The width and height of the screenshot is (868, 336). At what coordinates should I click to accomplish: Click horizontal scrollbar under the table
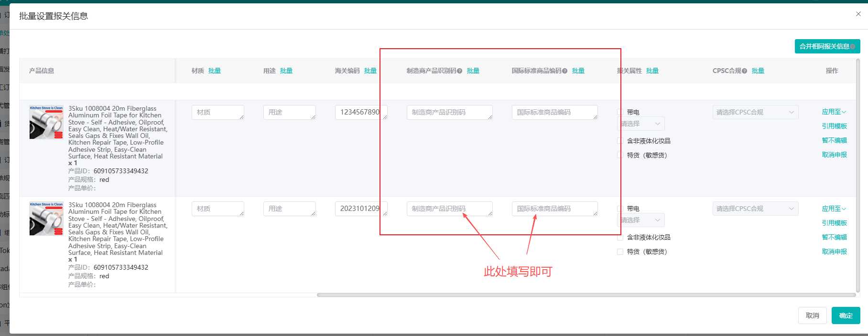click(x=586, y=295)
